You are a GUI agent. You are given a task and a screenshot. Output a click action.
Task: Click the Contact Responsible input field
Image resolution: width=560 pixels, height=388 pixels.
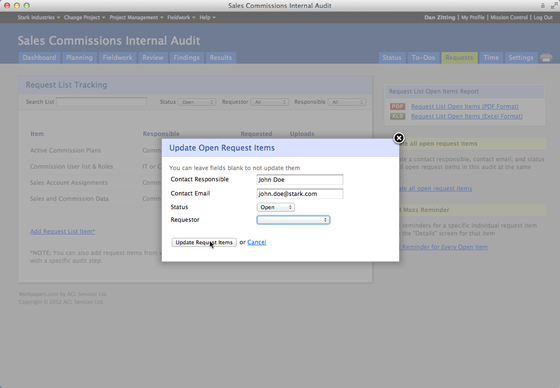[300, 179]
